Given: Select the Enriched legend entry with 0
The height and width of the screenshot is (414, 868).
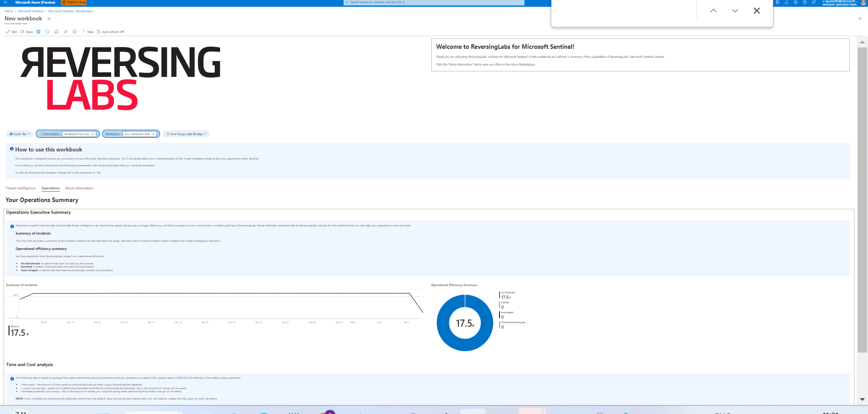Looking at the screenshot, I should (505, 305).
